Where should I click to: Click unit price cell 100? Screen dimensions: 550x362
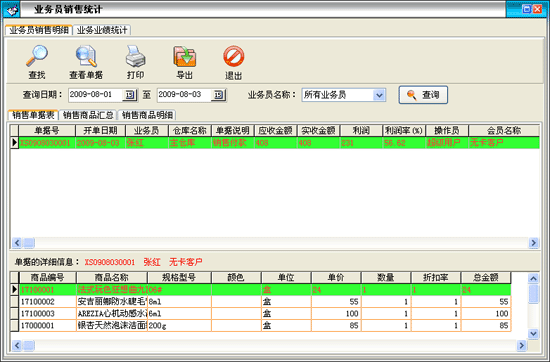(x=336, y=314)
